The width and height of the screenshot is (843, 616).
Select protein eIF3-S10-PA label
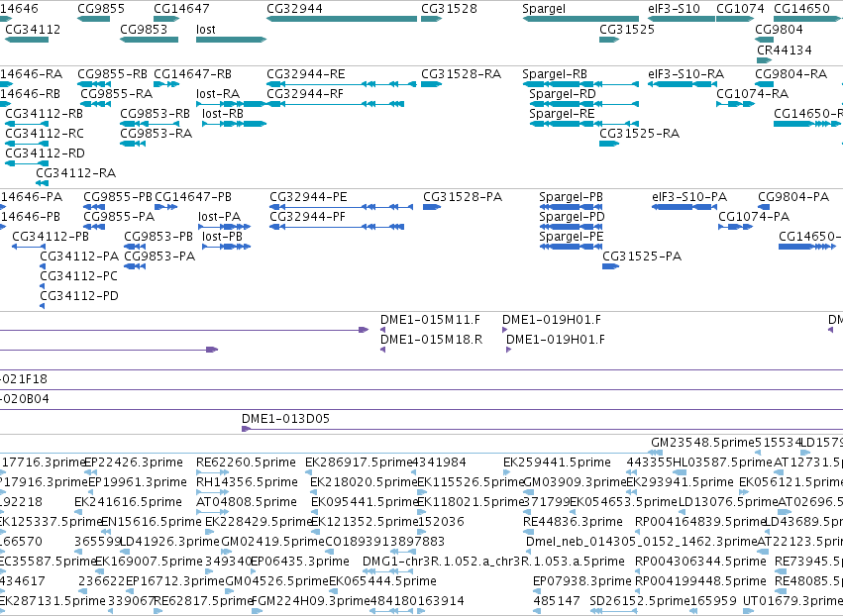tap(689, 197)
